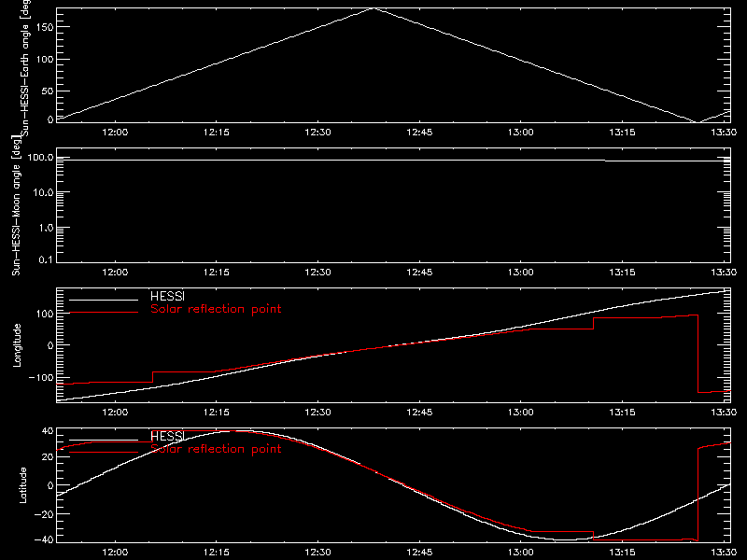The height and width of the screenshot is (560, 747).
Task: Click the peak of the Earth angle curve
Action: [x=374, y=8]
